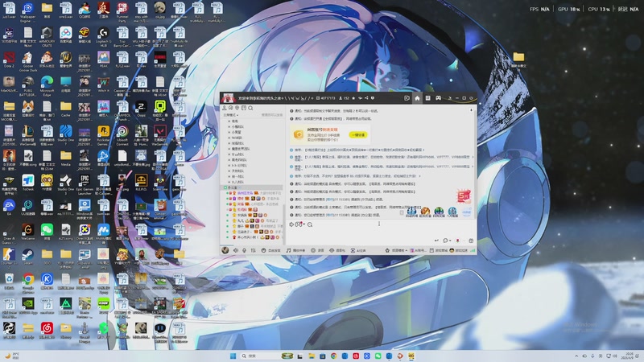The height and width of the screenshot is (362, 644).
Task: Click the list panel icon beside the home icon
Action: tap(427, 98)
